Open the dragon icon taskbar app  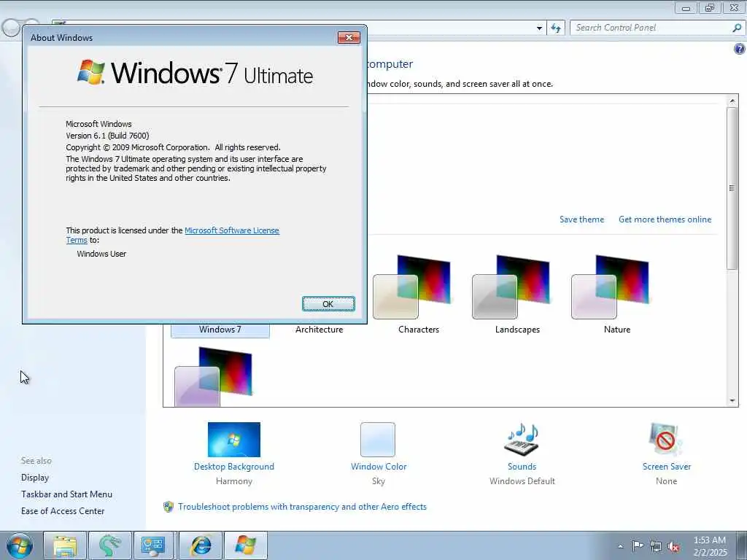[x=109, y=545]
